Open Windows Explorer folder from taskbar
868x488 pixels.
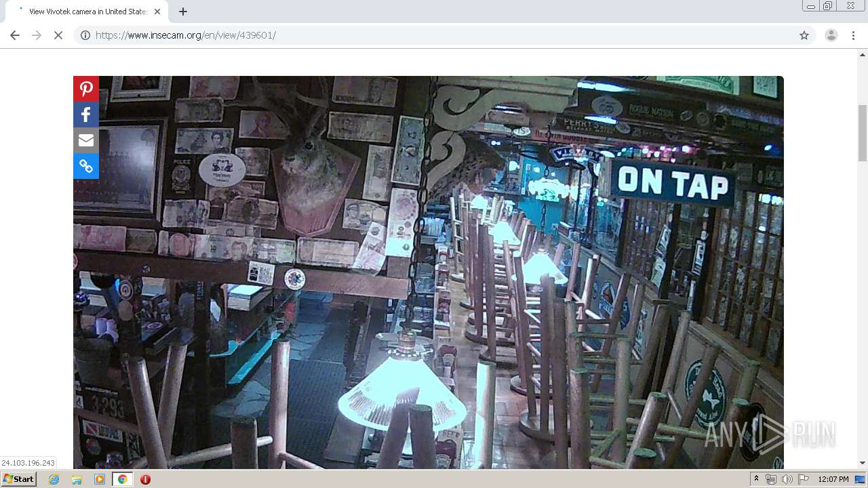(77, 479)
